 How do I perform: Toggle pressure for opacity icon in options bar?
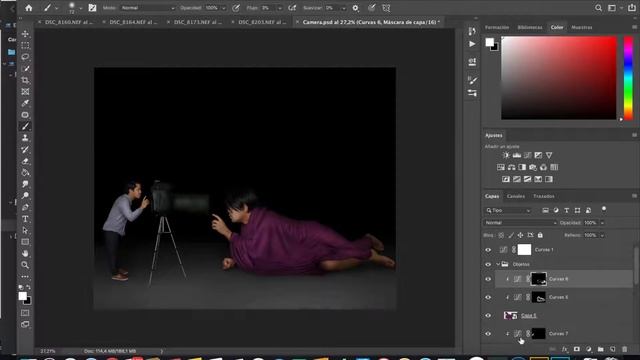pyautogui.click(x=236, y=8)
